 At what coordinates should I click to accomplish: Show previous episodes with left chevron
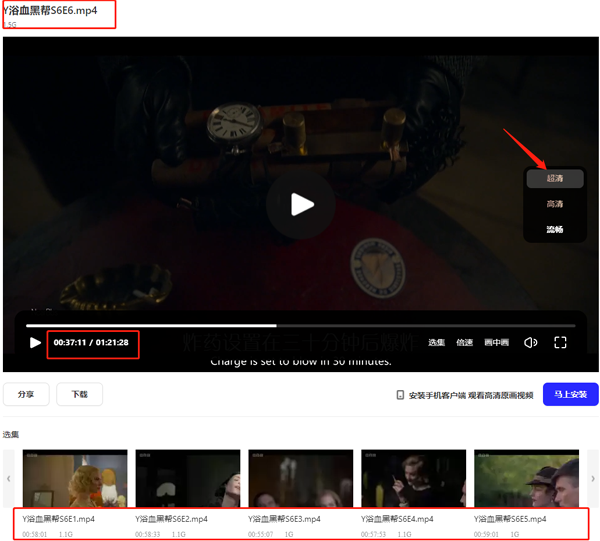coord(8,478)
